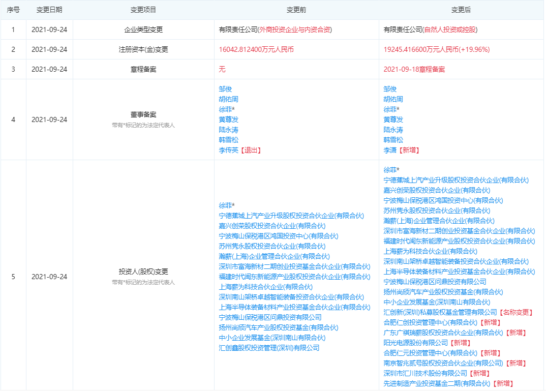Open 韩雪松 in the 变更前 director list

[228, 140]
